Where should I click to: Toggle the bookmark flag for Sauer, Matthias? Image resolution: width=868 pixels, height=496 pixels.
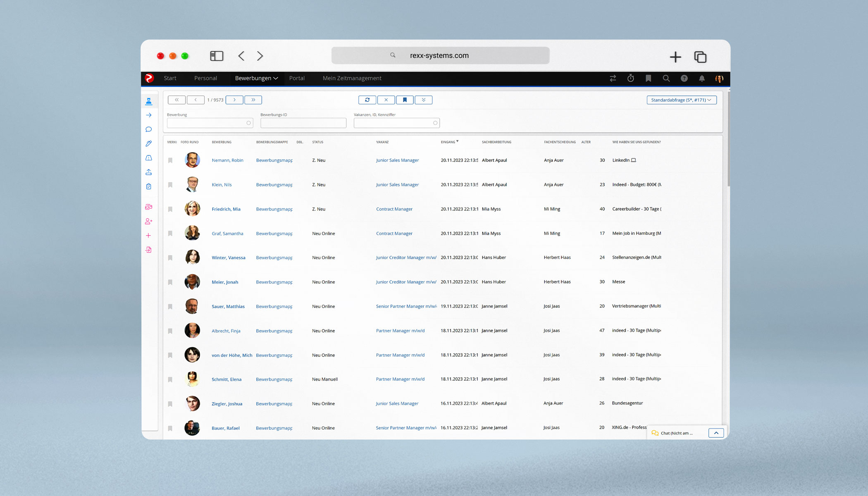coord(170,306)
